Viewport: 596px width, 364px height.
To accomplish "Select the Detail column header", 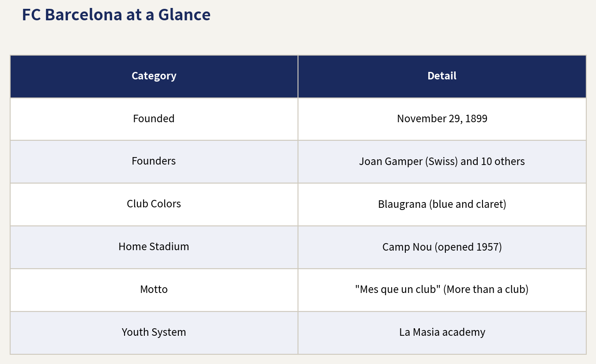I will [x=442, y=76].
